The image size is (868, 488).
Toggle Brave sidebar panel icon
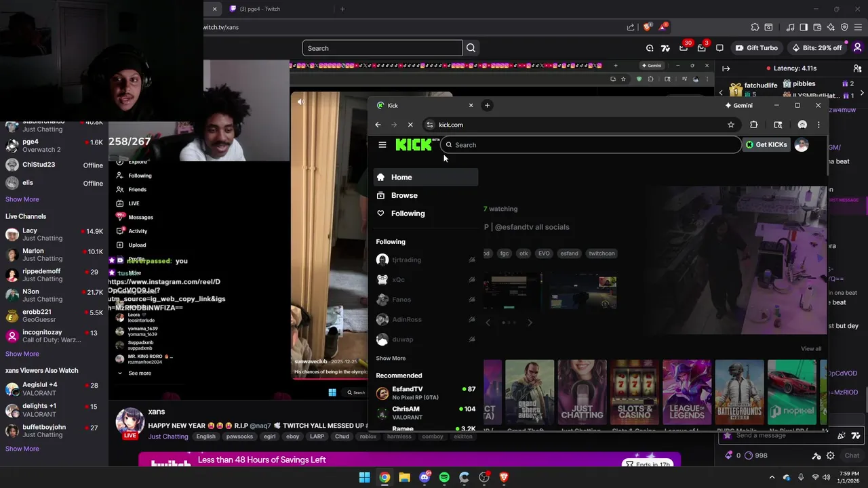pos(804,27)
